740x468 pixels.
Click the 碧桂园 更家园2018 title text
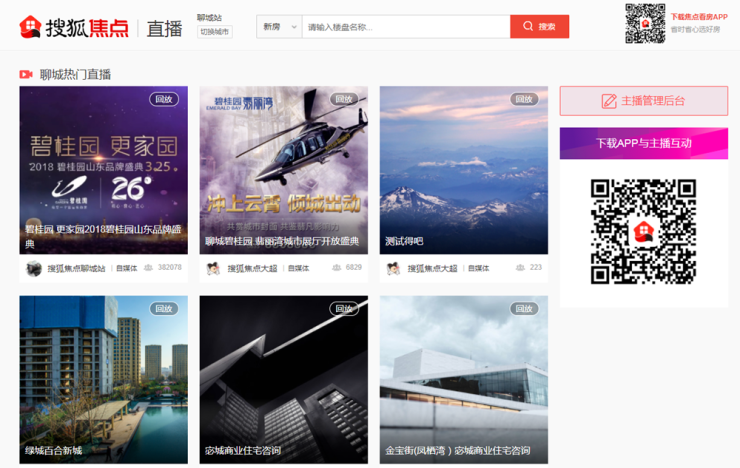pyautogui.click(x=103, y=236)
